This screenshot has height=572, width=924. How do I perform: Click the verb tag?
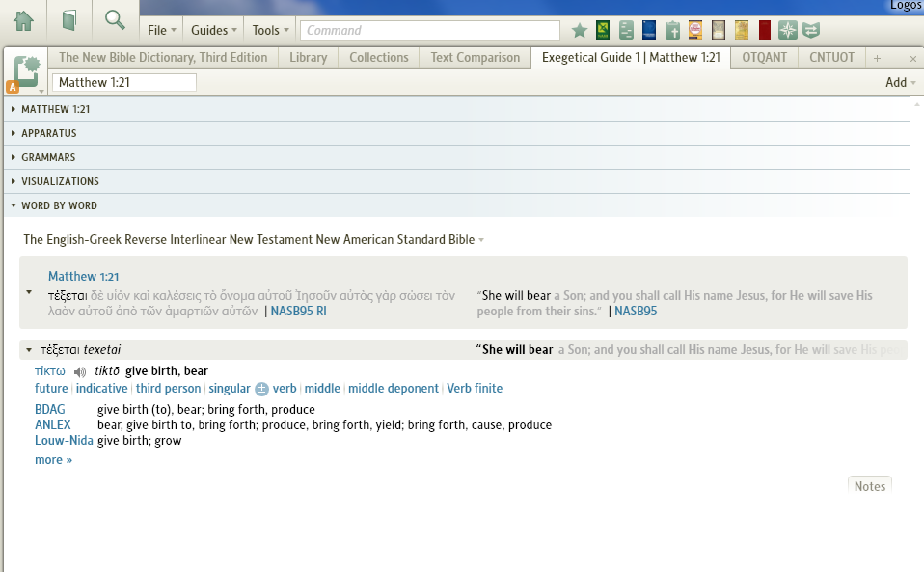point(284,388)
